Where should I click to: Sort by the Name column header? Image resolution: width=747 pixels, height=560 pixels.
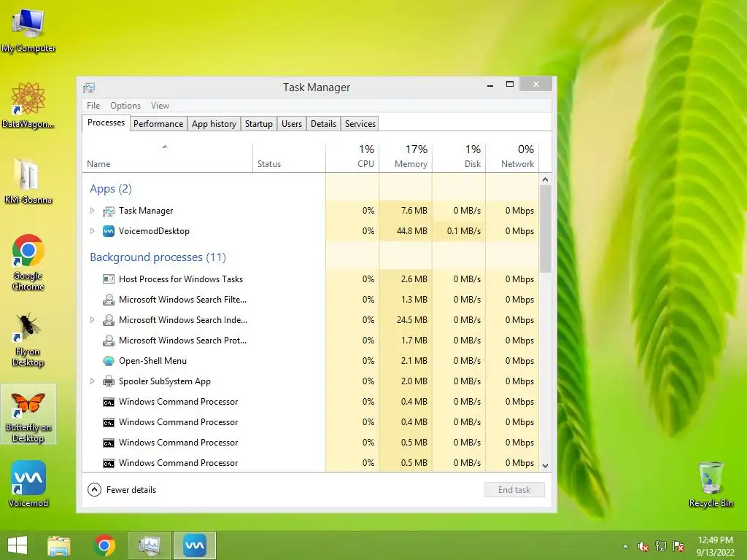(167, 157)
